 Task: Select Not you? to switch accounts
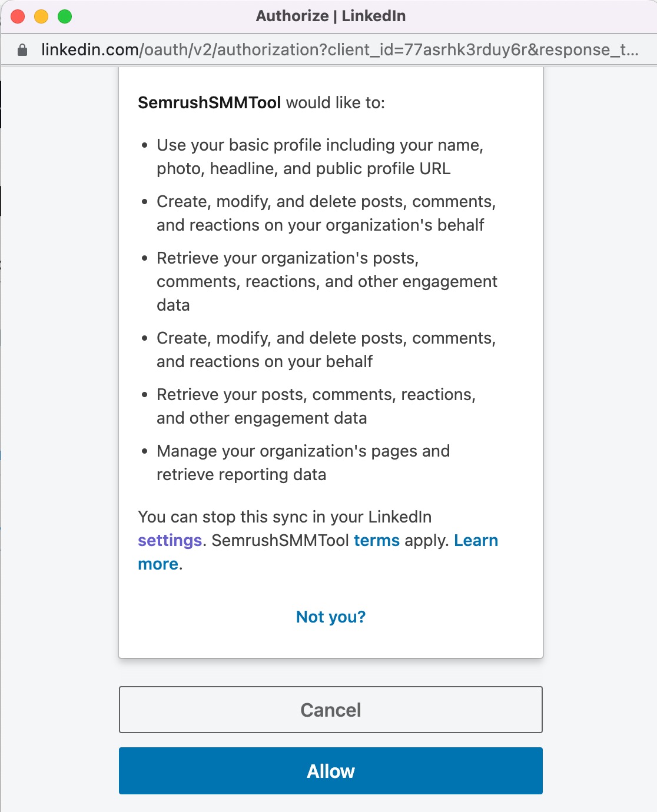tap(330, 617)
